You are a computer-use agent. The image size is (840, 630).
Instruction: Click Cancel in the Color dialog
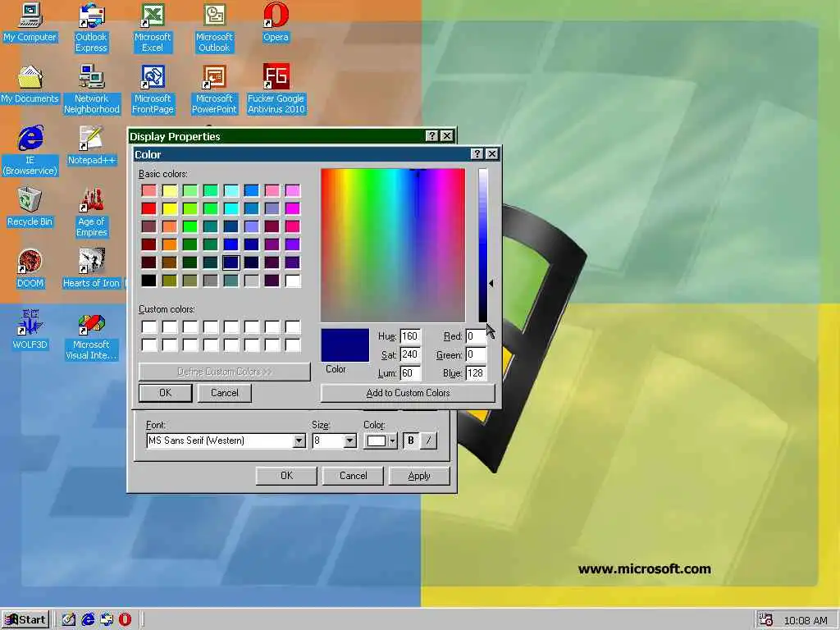(225, 393)
